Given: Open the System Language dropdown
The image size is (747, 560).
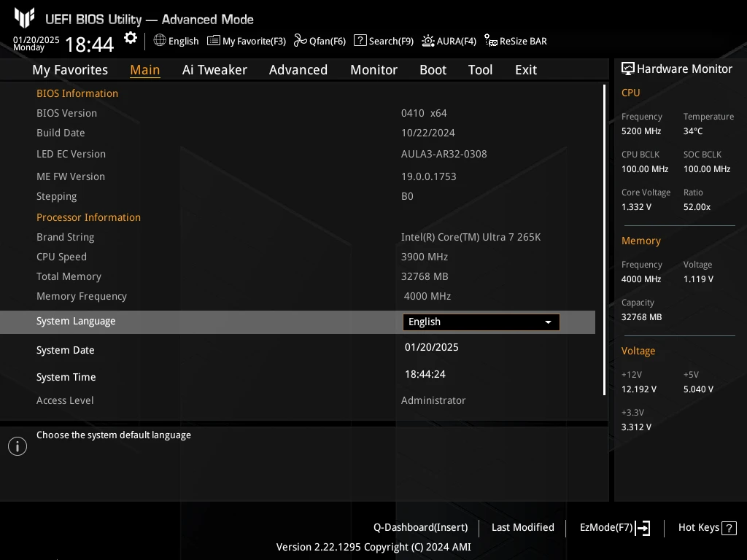Looking at the screenshot, I should point(481,322).
